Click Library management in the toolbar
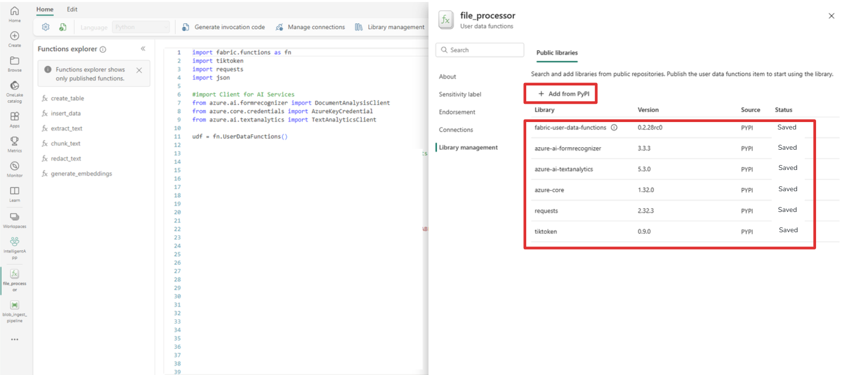868x375 pixels. click(x=390, y=27)
